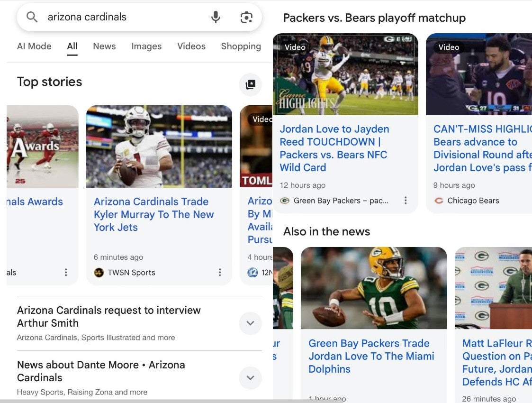Play the Packers vs Bears highlights video thumbnail

tap(345, 74)
